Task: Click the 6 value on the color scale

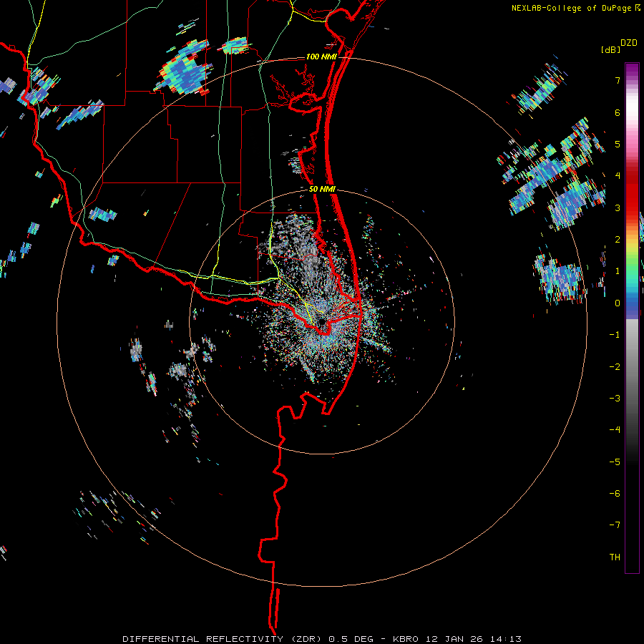Action: click(618, 112)
